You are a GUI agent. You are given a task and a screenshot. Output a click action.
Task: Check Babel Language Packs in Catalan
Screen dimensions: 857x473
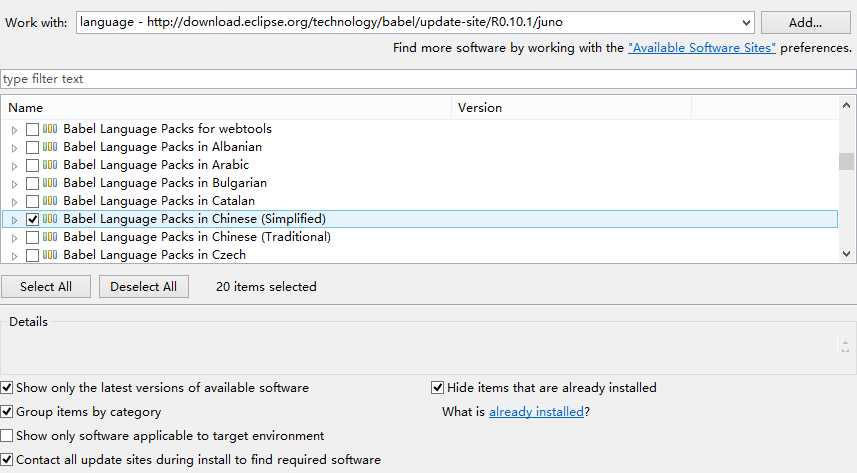(32, 202)
